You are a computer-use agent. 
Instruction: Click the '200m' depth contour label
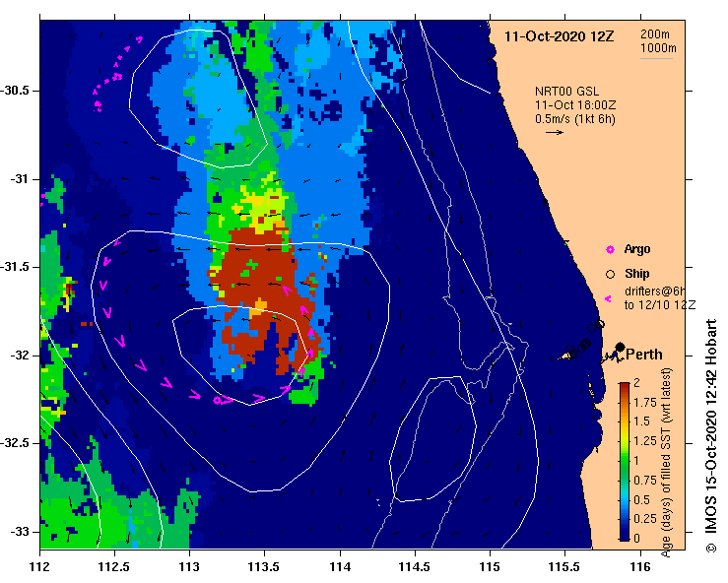click(655, 33)
